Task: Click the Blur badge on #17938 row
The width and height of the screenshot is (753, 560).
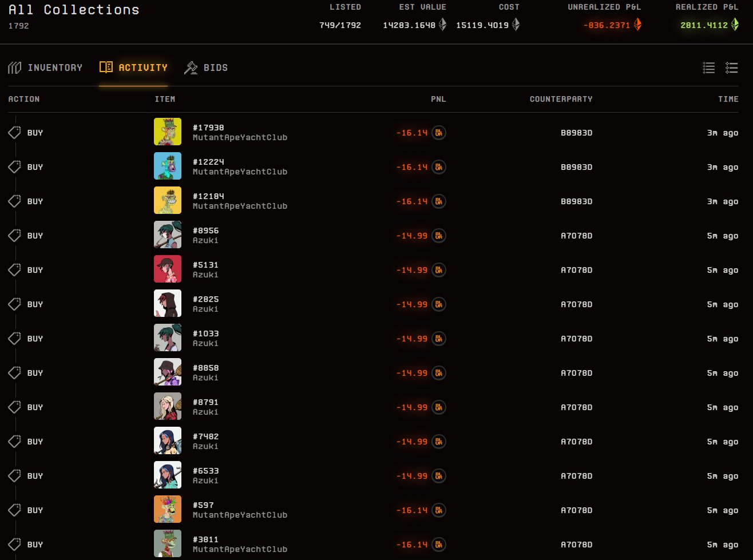Action: (x=439, y=133)
